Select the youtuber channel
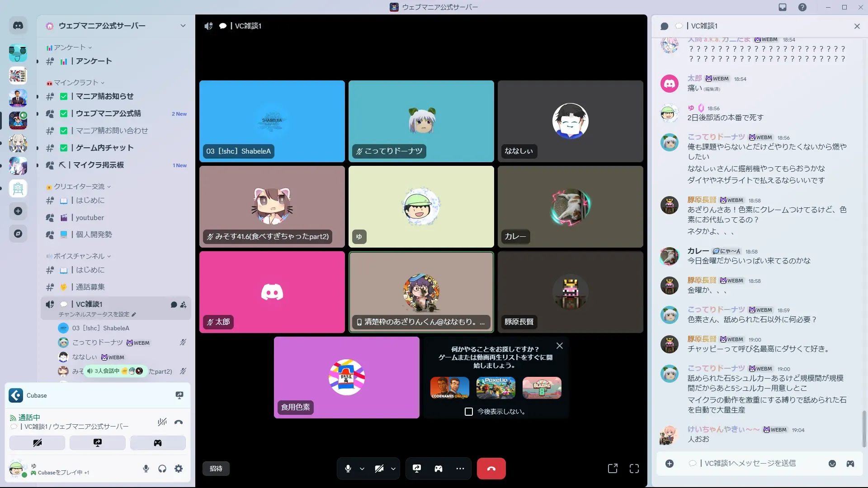Screen dimensions: 868x488 (90, 218)
